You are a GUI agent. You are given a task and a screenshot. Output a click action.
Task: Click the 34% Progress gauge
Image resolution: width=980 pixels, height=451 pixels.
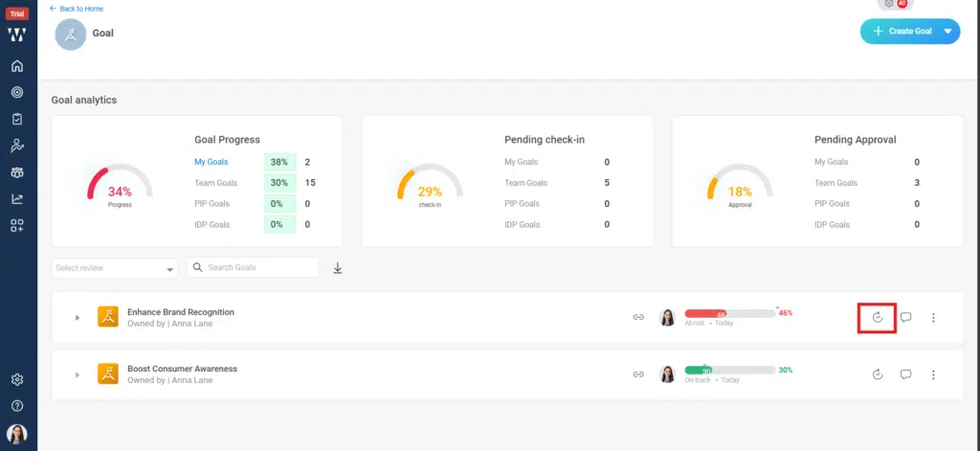pos(120,186)
